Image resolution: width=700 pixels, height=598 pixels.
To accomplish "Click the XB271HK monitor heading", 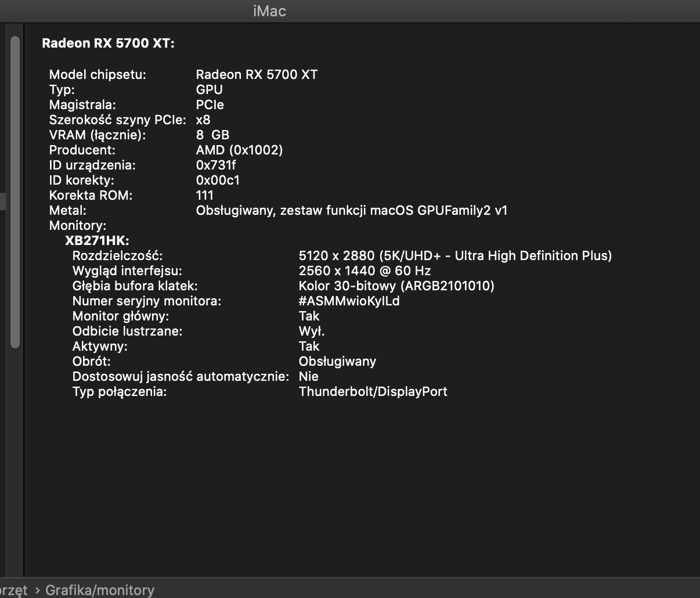I will (x=97, y=240).
